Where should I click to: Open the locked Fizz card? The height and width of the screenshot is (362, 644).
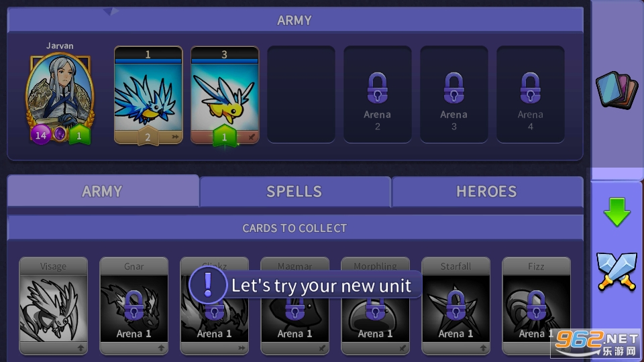point(537,306)
